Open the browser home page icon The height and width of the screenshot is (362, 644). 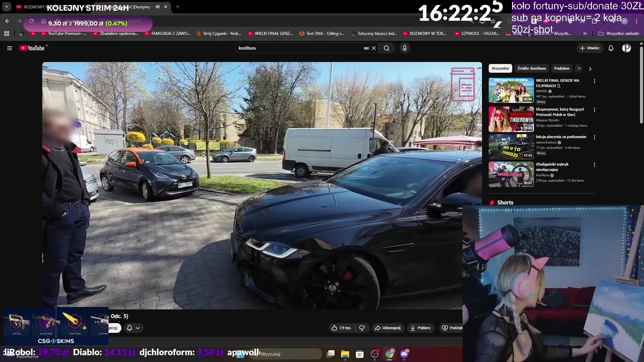click(x=44, y=22)
